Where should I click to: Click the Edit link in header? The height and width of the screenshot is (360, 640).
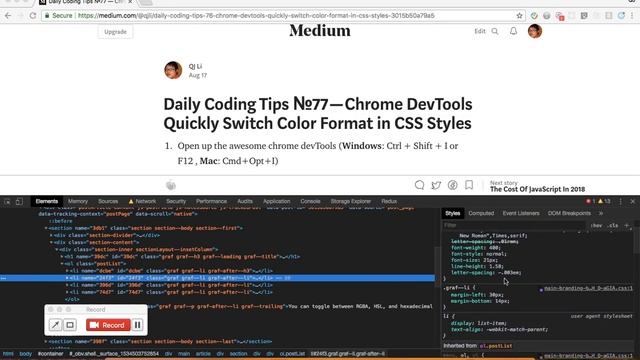tap(480, 31)
